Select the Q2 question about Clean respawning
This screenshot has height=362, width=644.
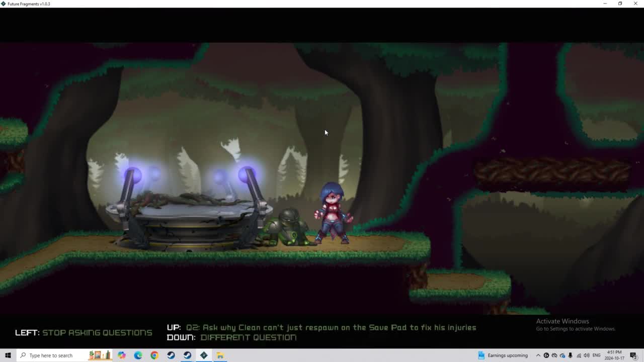pyautogui.click(x=321, y=327)
